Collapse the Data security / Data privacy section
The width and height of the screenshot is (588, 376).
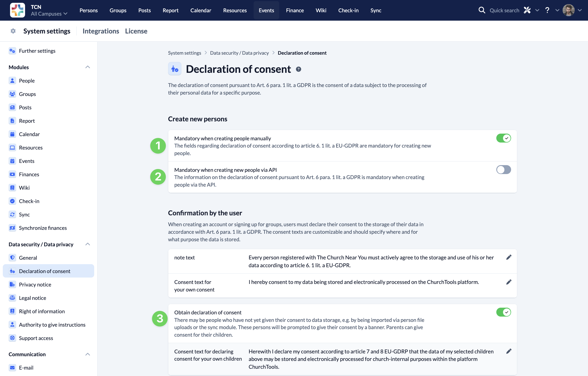(x=88, y=244)
